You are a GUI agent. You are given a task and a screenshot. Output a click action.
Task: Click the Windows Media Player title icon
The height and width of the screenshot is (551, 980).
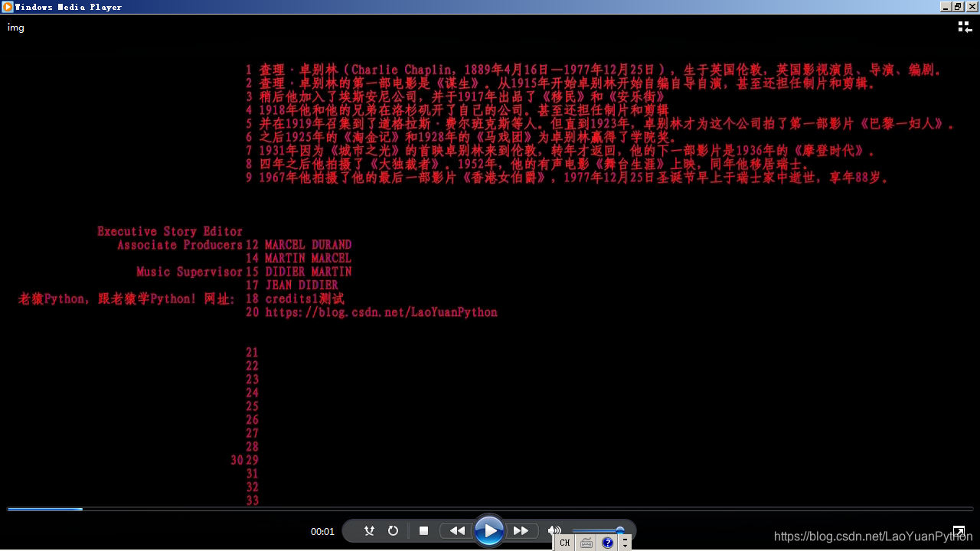tap(7, 7)
